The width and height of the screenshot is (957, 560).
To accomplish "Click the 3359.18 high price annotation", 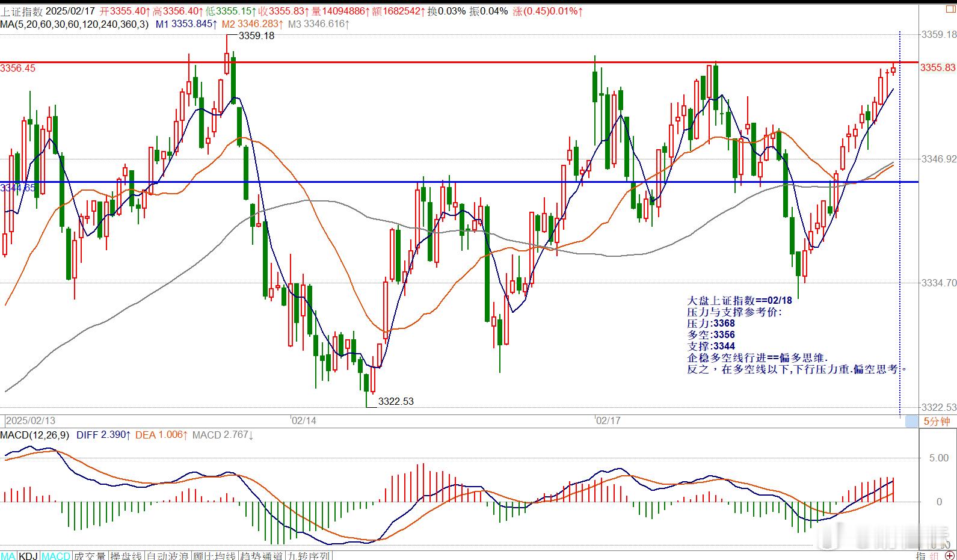I will (256, 35).
